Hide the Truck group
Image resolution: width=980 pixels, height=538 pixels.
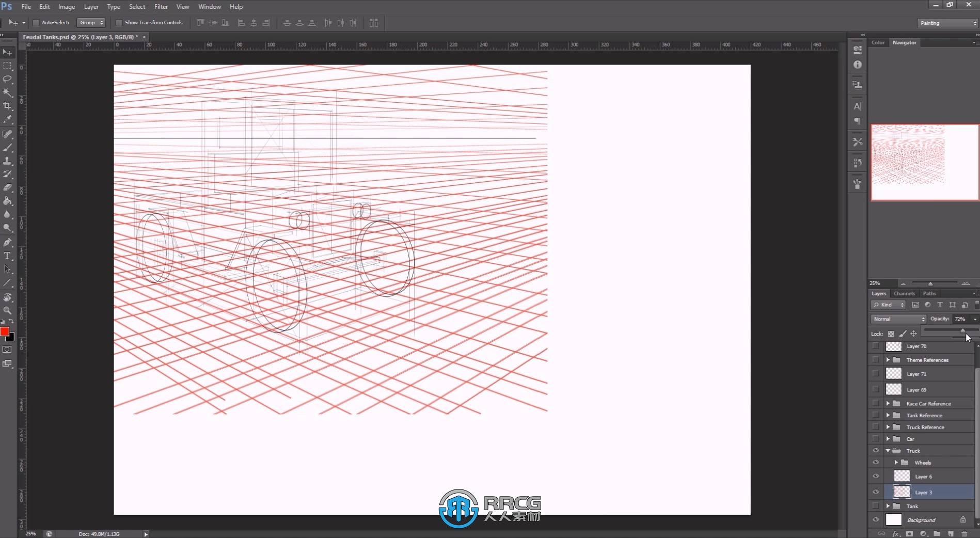(x=876, y=451)
